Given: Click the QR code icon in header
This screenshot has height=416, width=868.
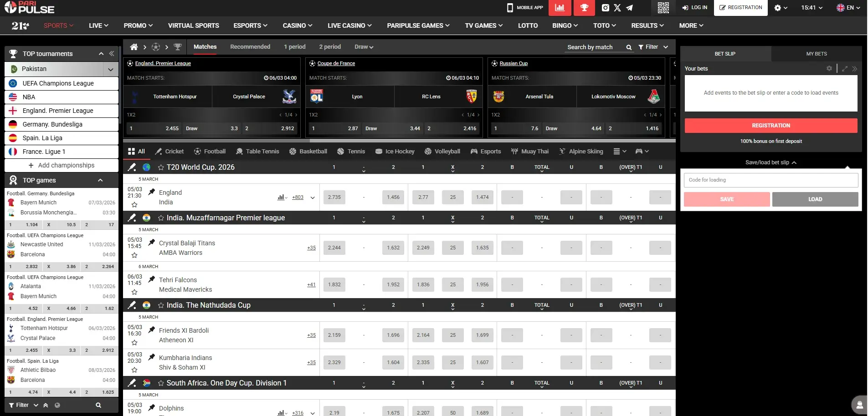Looking at the screenshot, I should point(663,8).
